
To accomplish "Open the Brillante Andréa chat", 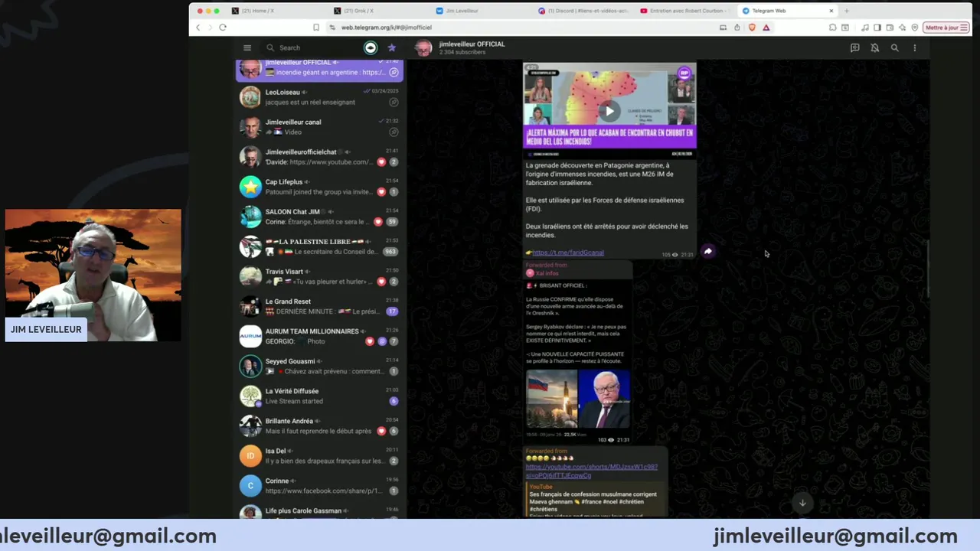I will pos(320,425).
